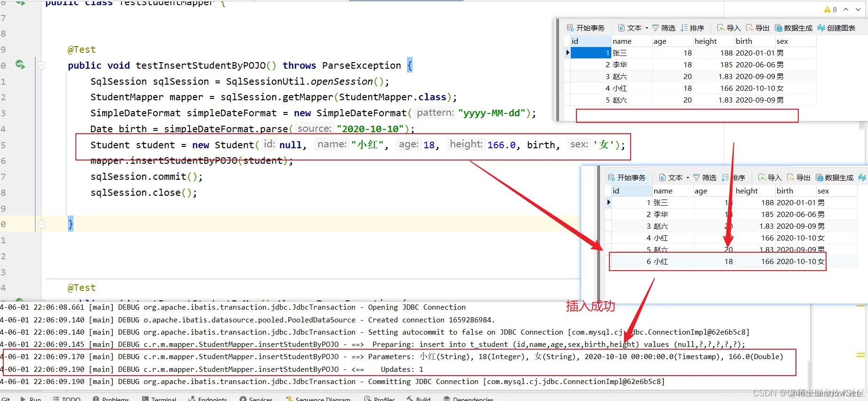This screenshot has height=401, width=868.
Task: Open the Run tool window tab
Action: coord(31,399)
